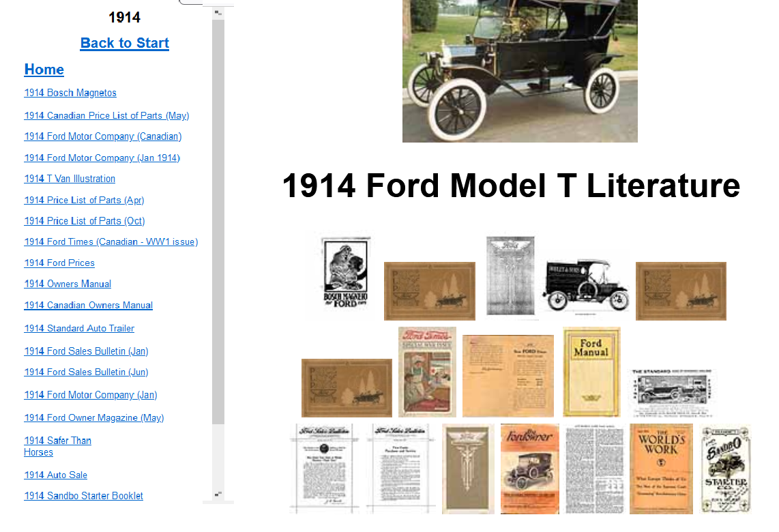
Task: Click the sidebar scrollbar down arrow
Action: point(218,494)
